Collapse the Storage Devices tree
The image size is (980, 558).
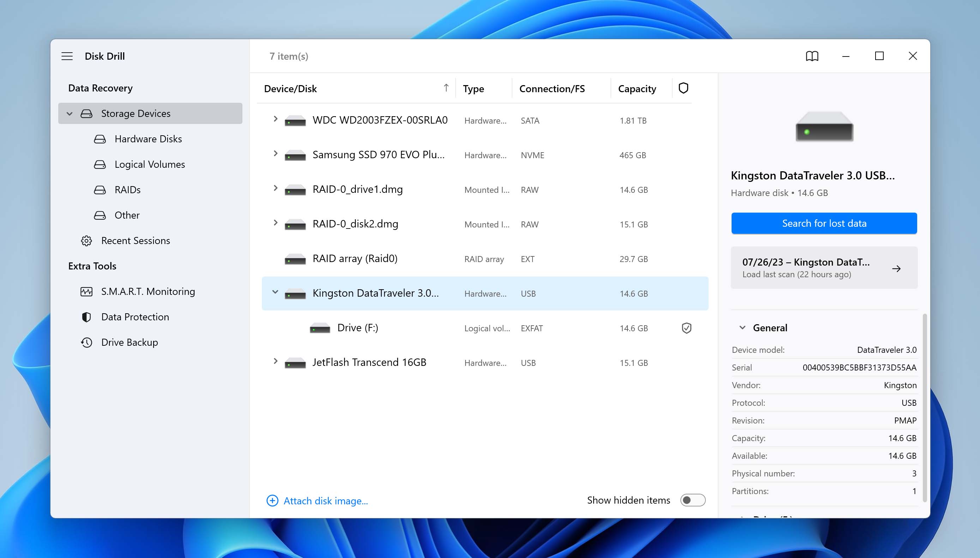pos(70,113)
